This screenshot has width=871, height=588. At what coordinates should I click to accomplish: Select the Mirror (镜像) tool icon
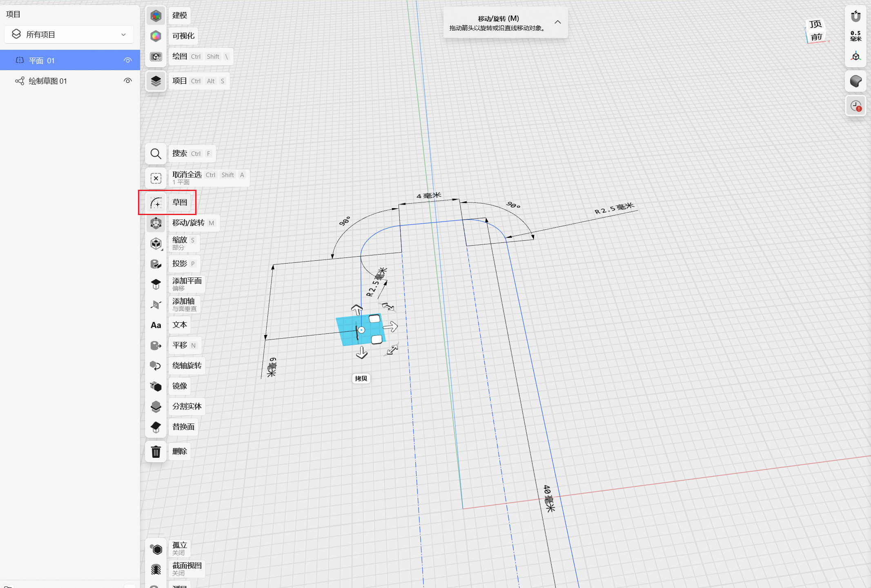156,386
